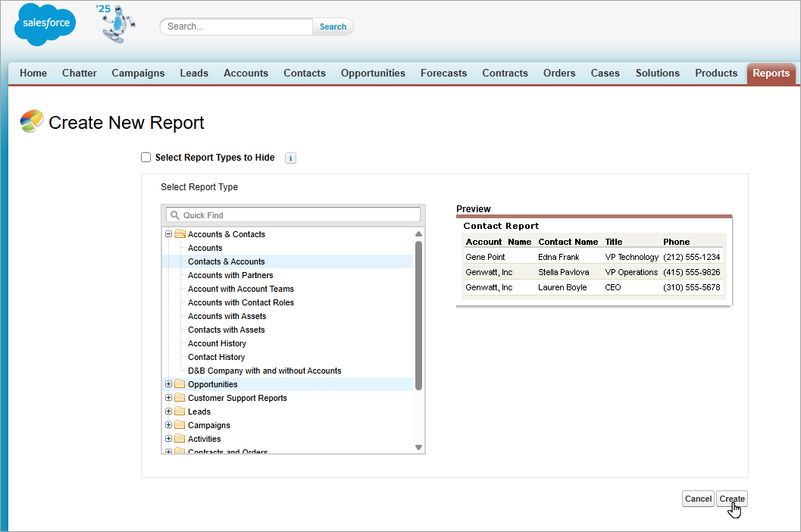Go to the Solutions tab
The height and width of the screenshot is (532, 801).
pos(658,73)
